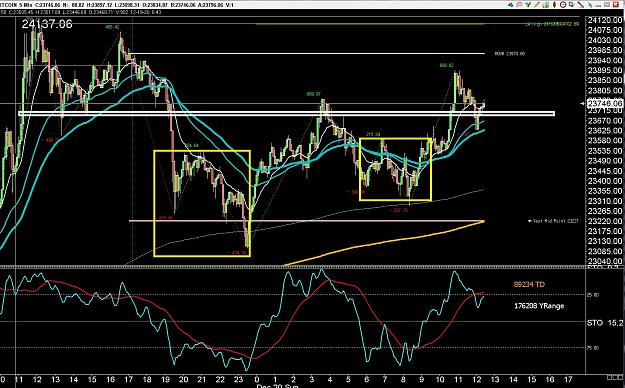Click the highlighted current price tag 23748.06
The width and height of the screenshot is (625, 388).
click(x=605, y=103)
